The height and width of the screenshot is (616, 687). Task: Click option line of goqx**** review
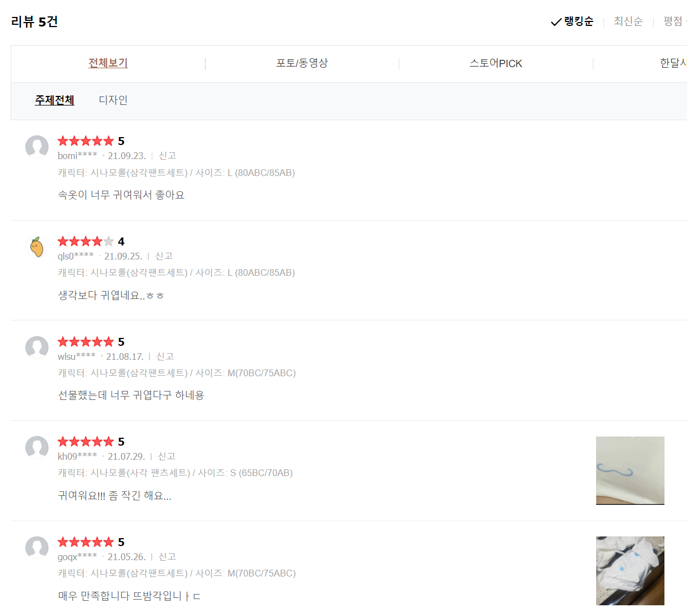coord(177,573)
